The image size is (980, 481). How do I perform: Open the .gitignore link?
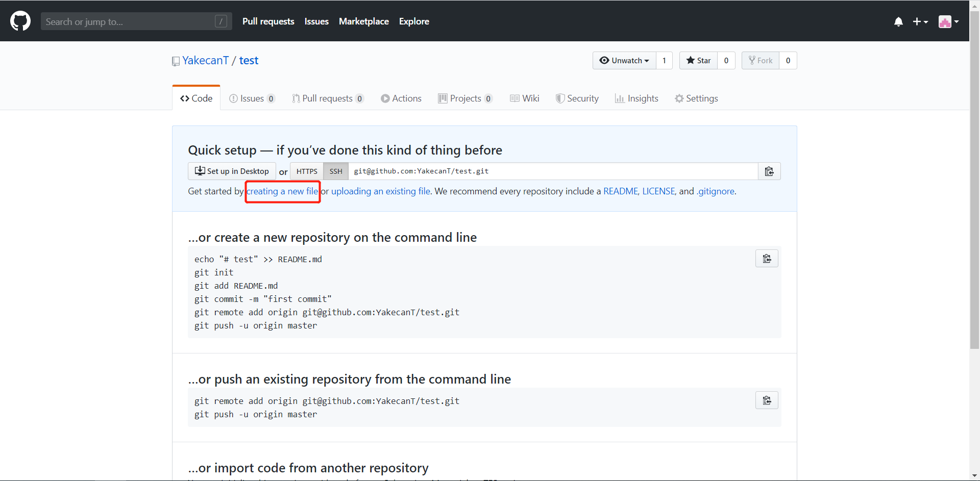716,191
